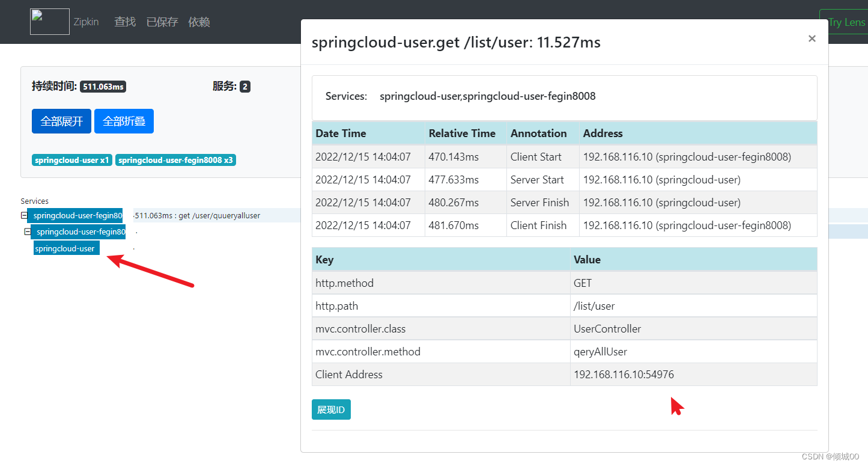Image resolution: width=868 pixels, height=466 pixels.
Task: Click the Key column header
Action: (x=441, y=260)
